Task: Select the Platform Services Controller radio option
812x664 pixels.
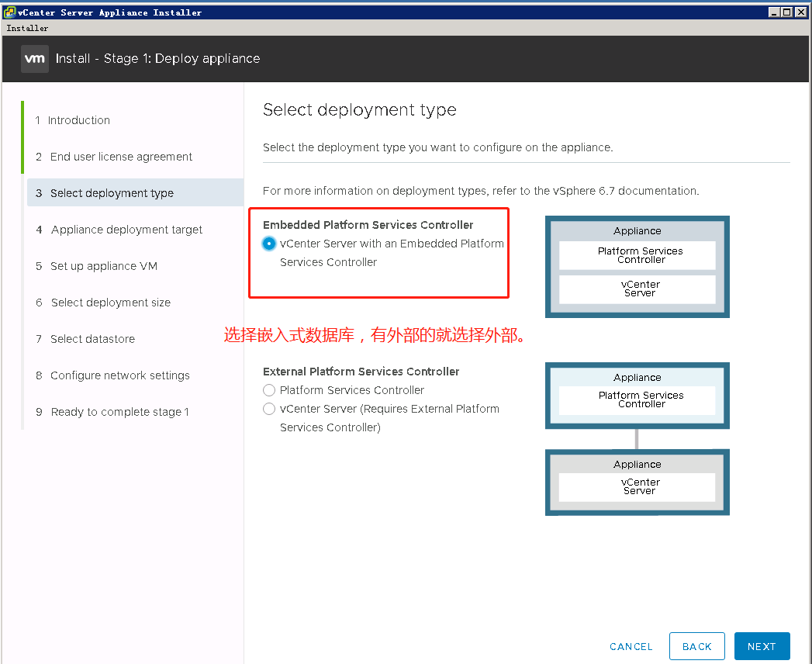Action: (x=269, y=390)
